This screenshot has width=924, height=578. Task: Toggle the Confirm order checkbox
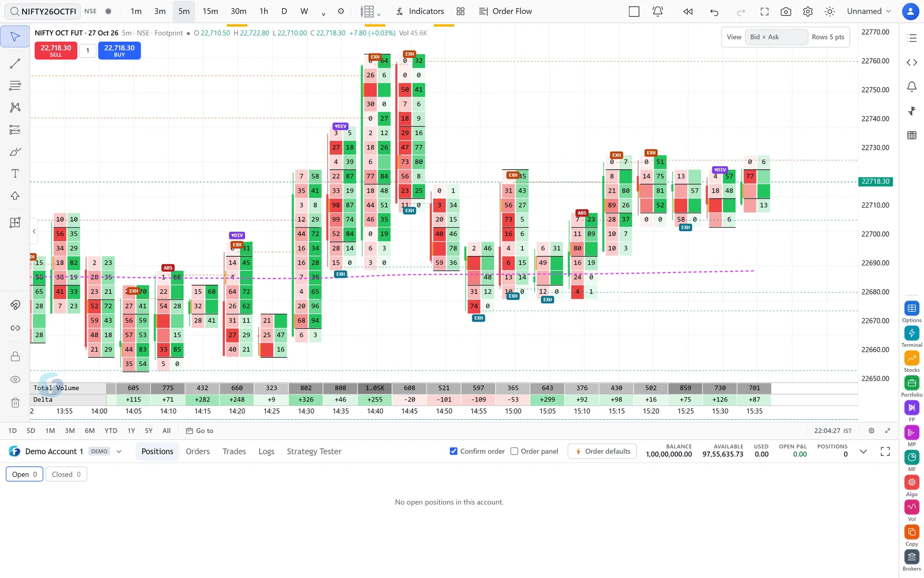click(453, 451)
